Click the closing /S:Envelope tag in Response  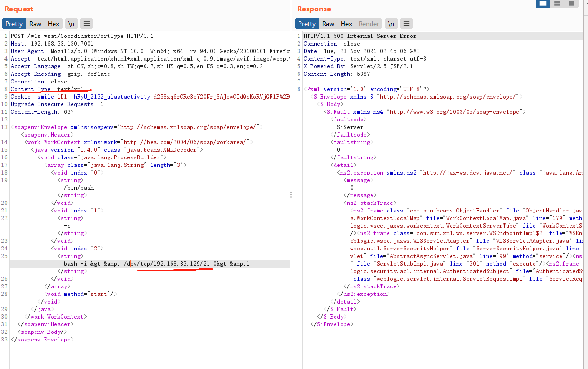[x=331, y=324]
